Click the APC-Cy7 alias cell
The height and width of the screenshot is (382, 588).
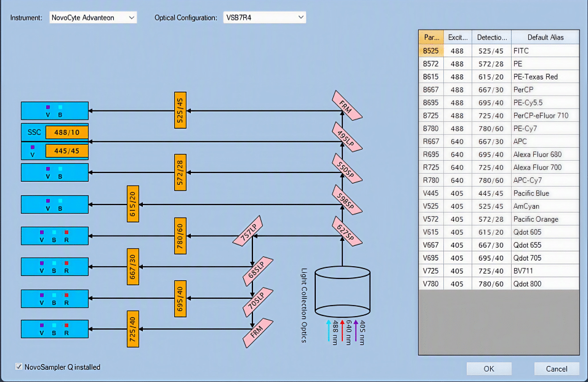pos(546,180)
